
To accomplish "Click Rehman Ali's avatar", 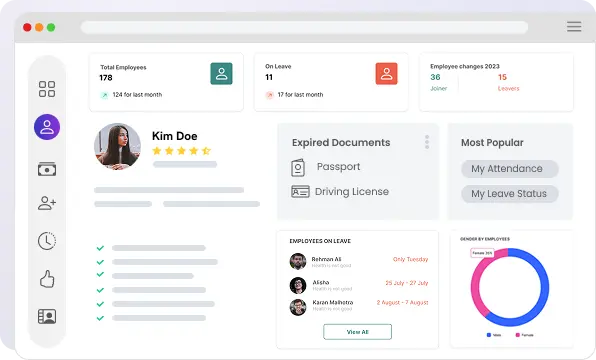I will point(298,262).
